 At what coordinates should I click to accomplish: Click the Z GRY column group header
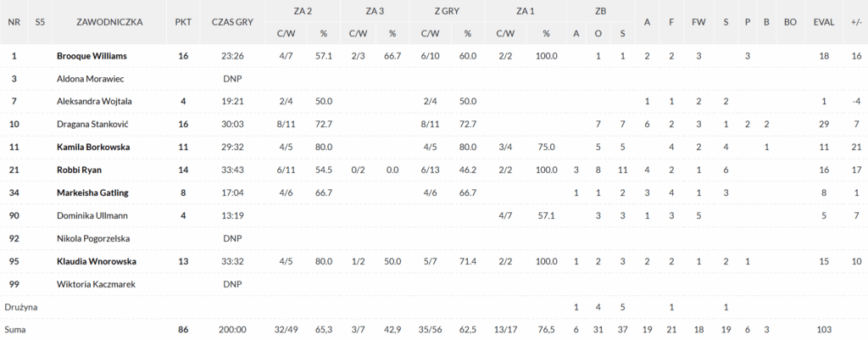449,11
